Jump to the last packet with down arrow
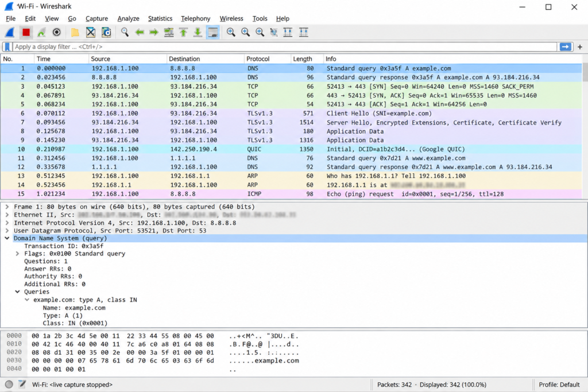Viewport: 588px width, 392px height. [x=198, y=33]
